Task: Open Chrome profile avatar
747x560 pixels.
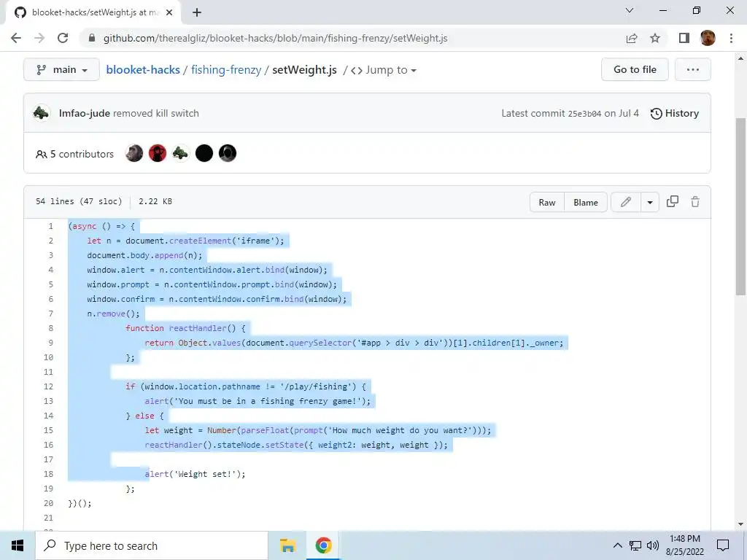Action: 708,38
